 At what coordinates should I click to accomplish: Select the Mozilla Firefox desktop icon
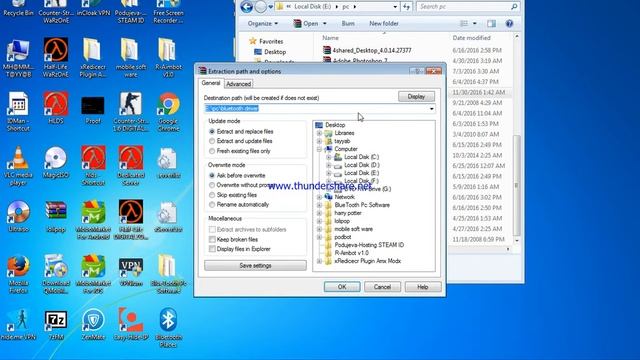pyautogui.click(x=18, y=273)
